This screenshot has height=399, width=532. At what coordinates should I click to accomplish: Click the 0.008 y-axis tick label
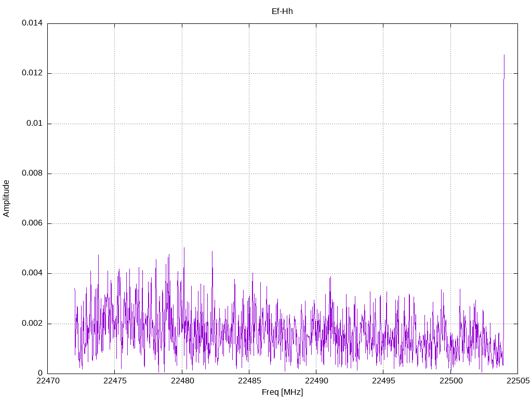(x=32, y=174)
